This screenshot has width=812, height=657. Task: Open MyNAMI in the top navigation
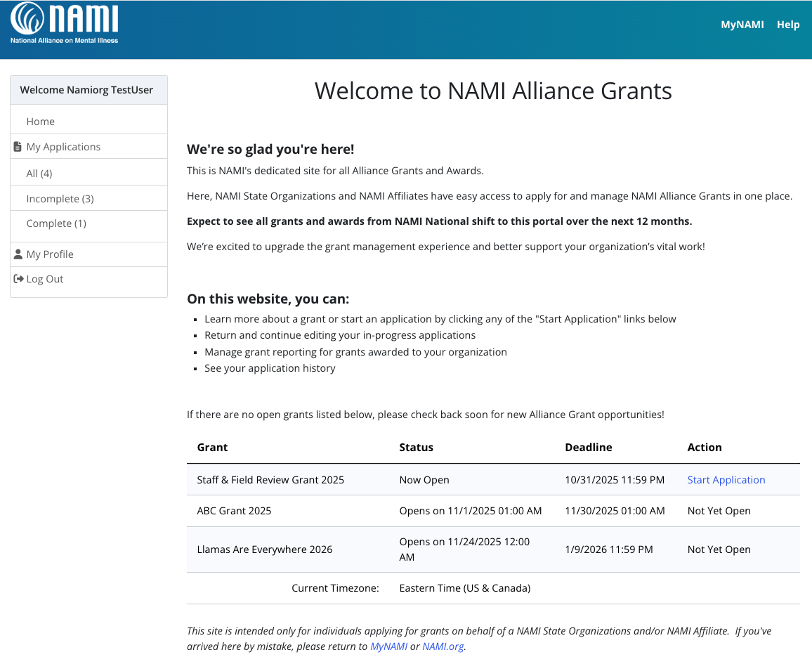(x=742, y=25)
